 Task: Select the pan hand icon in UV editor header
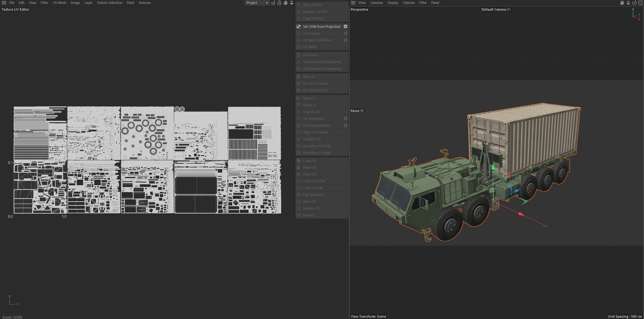pos(285,3)
